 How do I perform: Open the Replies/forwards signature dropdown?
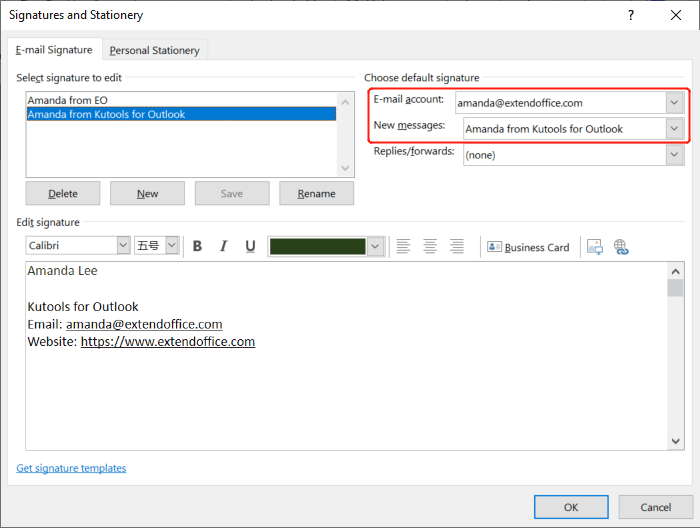pos(675,155)
